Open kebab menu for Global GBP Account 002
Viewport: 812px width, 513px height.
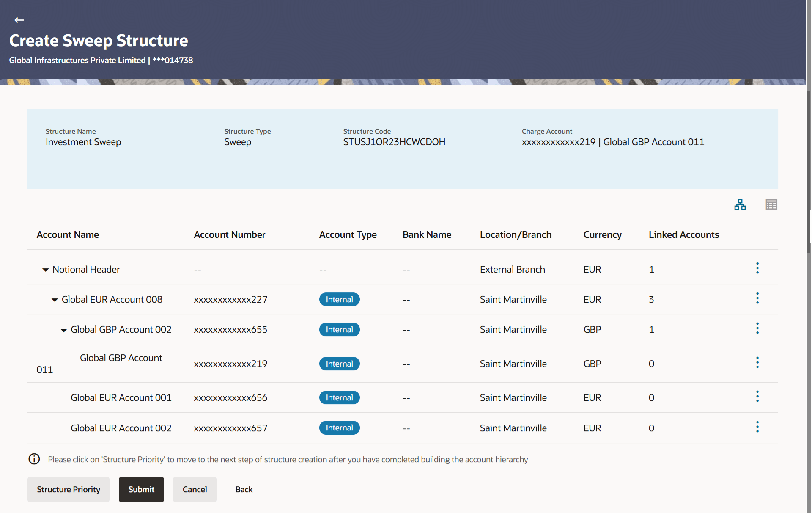[x=757, y=328]
